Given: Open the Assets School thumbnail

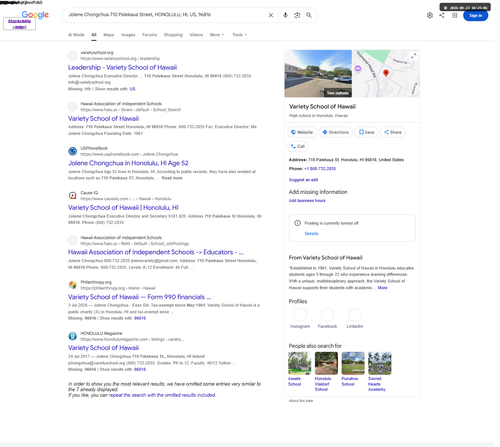Looking at the screenshot, I should [299, 363].
